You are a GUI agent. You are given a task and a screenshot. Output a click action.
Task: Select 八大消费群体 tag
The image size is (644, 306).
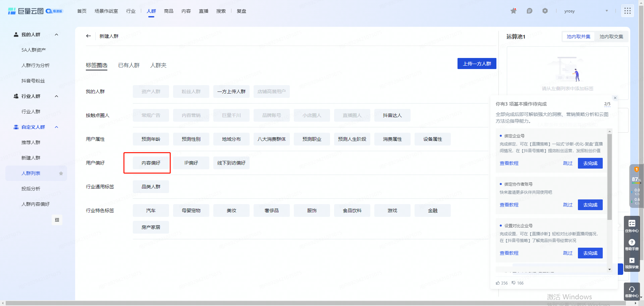click(x=272, y=139)
